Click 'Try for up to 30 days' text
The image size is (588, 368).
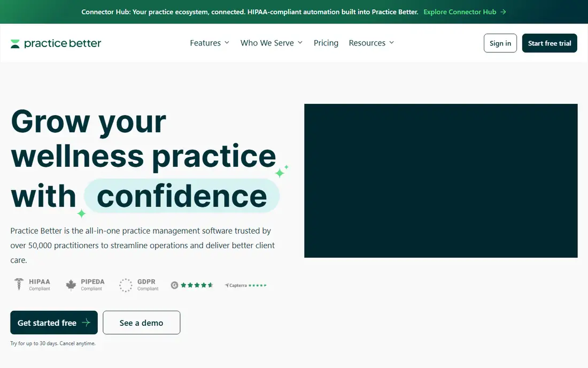click(x=53, y=343)
